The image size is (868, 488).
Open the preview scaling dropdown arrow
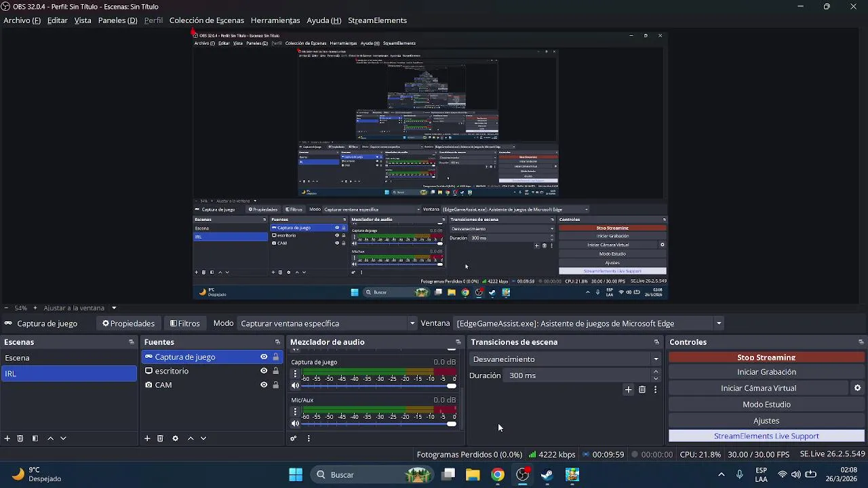[x=114, y=308]
